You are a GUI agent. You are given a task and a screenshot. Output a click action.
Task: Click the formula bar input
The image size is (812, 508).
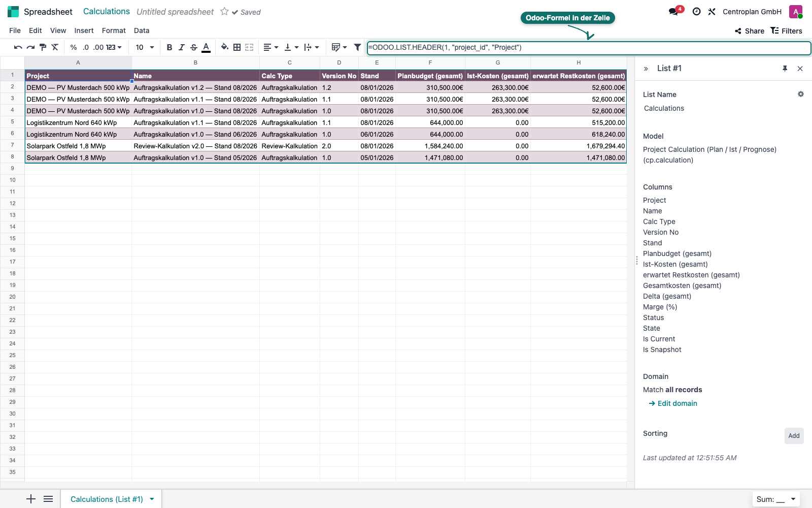[589, 48]
